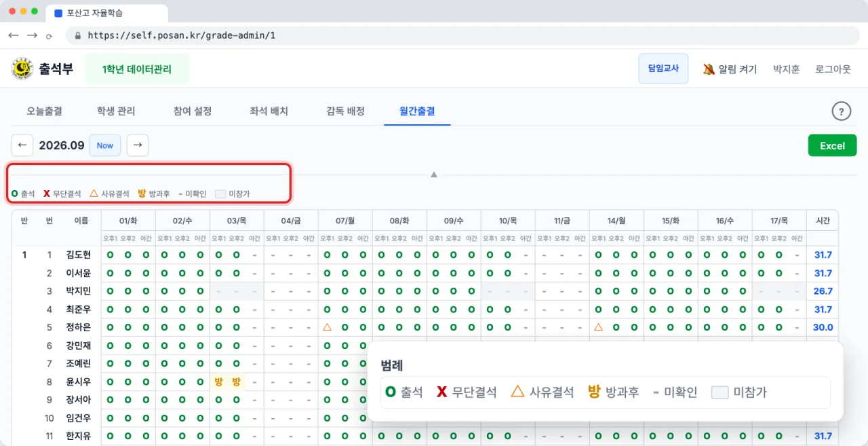Click the 10/목 date column header
This screenshot has width=868, height=446.
pyautogui.click(x=508, y=221)
